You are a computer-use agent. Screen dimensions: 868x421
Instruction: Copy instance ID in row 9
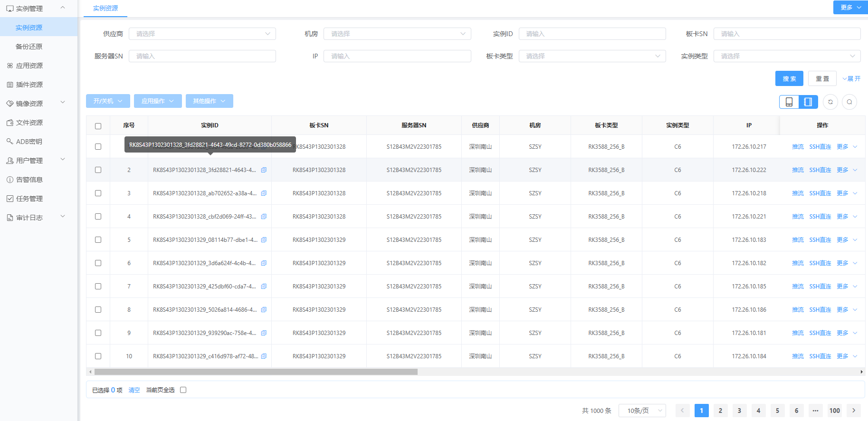point(264,333)
